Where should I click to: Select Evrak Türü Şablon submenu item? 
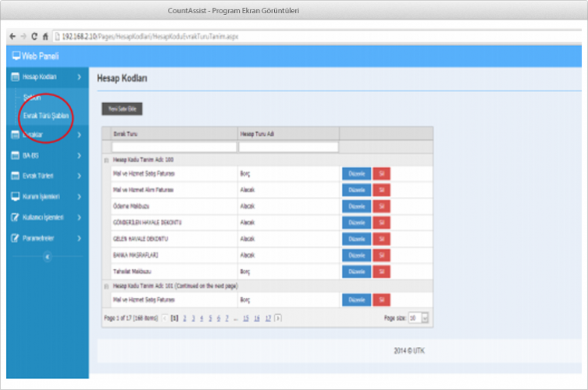pyautogui.click(x=46, y=115)
